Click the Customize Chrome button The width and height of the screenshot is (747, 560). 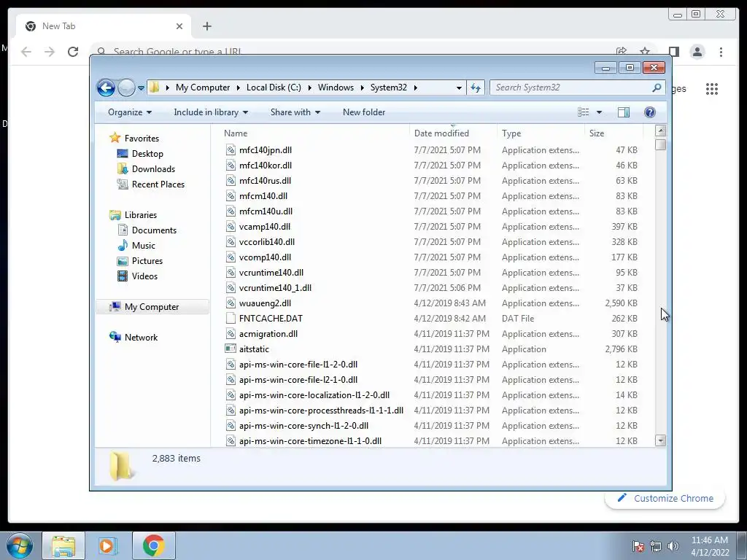tap(665, 499)
